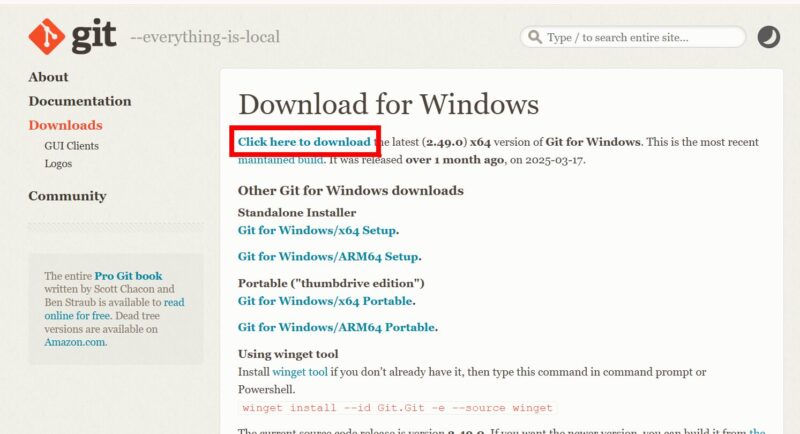Click 'Portable ("thumbdrive edition")' heading

coord(331,283)
